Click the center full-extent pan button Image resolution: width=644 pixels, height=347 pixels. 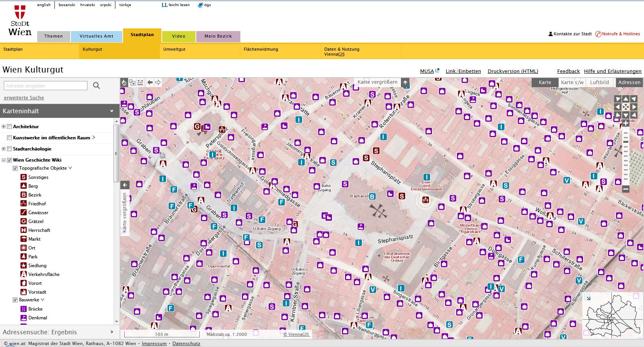click(x=626, y=107)
